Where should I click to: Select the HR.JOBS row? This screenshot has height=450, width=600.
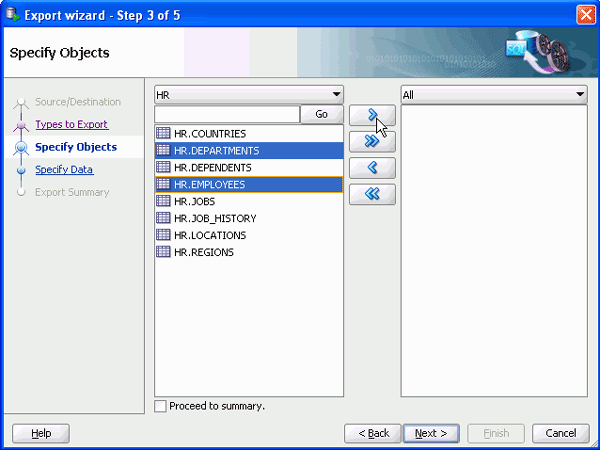249,201
